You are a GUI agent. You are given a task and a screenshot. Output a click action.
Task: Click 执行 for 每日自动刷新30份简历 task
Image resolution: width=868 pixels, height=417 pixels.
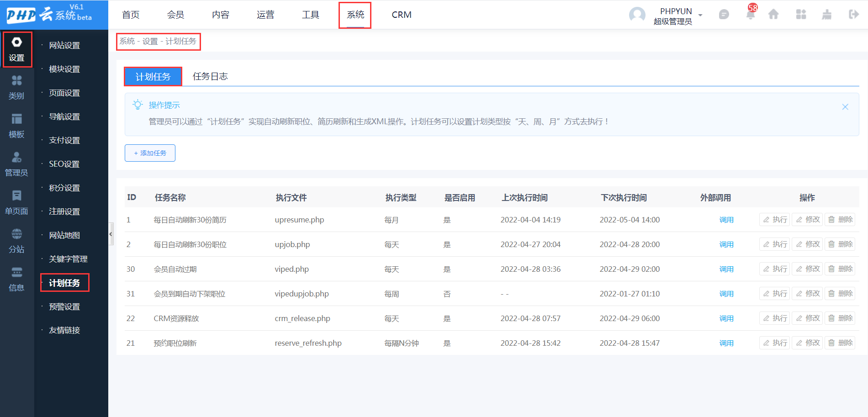775,220
